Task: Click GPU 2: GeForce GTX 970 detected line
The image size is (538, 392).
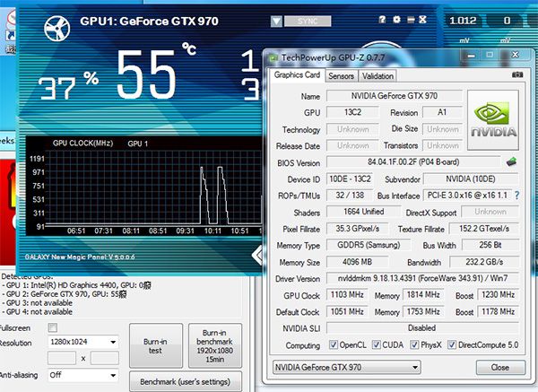Action: [65, 294]
